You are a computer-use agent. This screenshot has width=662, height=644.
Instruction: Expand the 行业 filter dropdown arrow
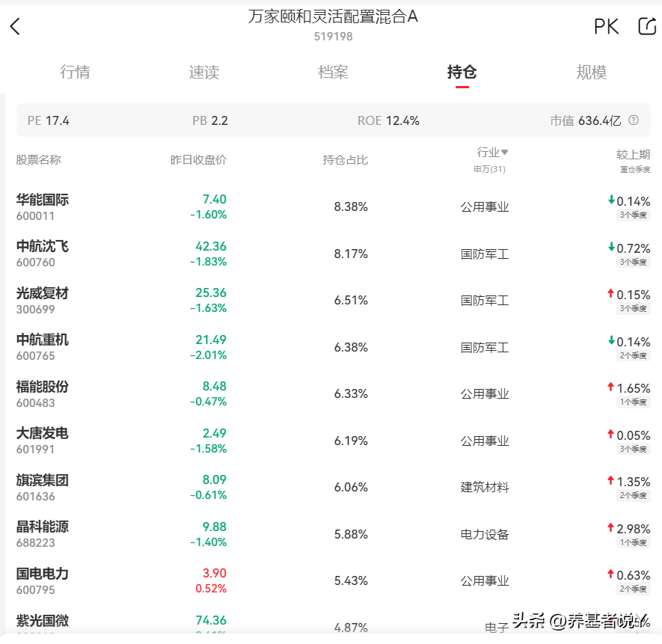pyautogui.click(x=504, y=152)
